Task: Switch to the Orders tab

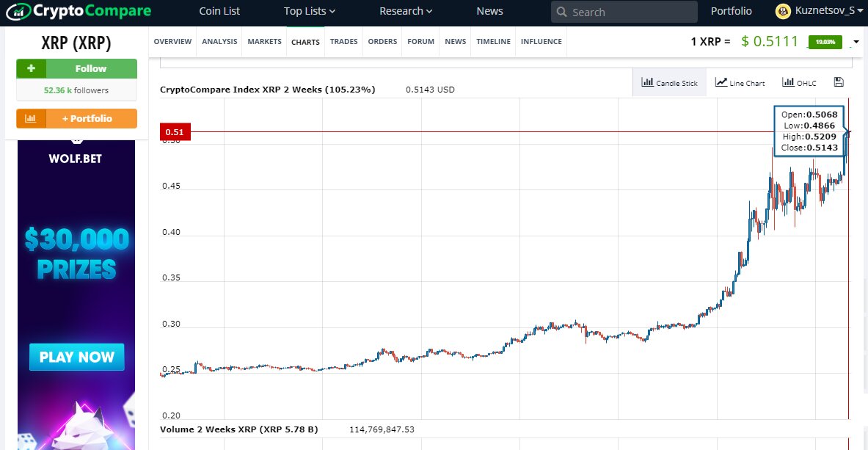Action: pos(382,42)
